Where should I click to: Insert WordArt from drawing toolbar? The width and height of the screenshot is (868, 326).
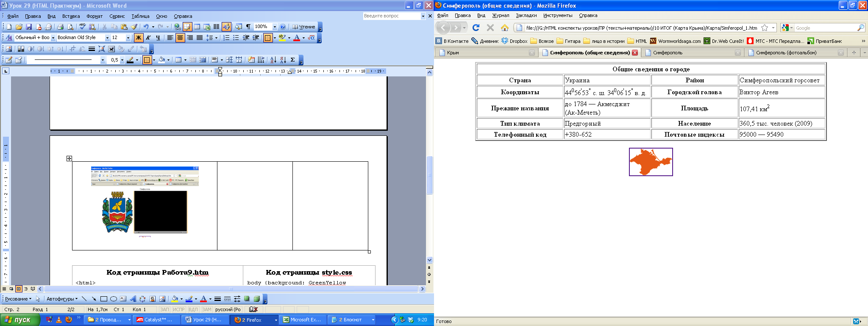133,299
